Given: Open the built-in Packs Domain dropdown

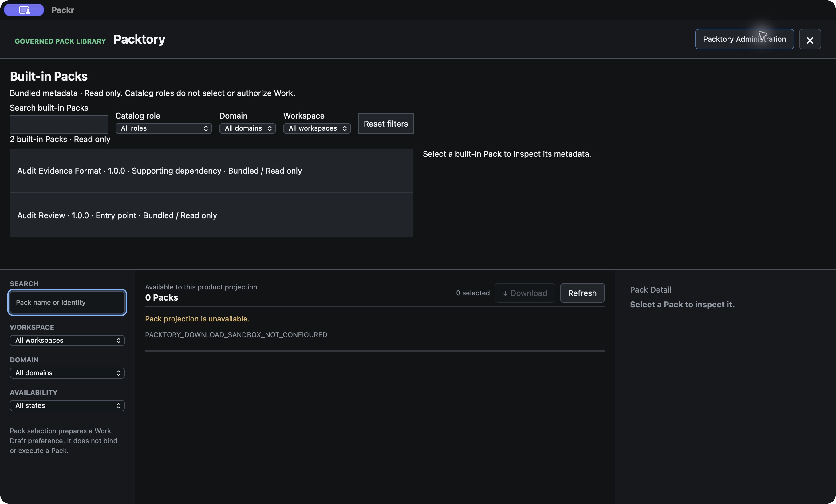Looking at the screenshot, I should [248, 128].
